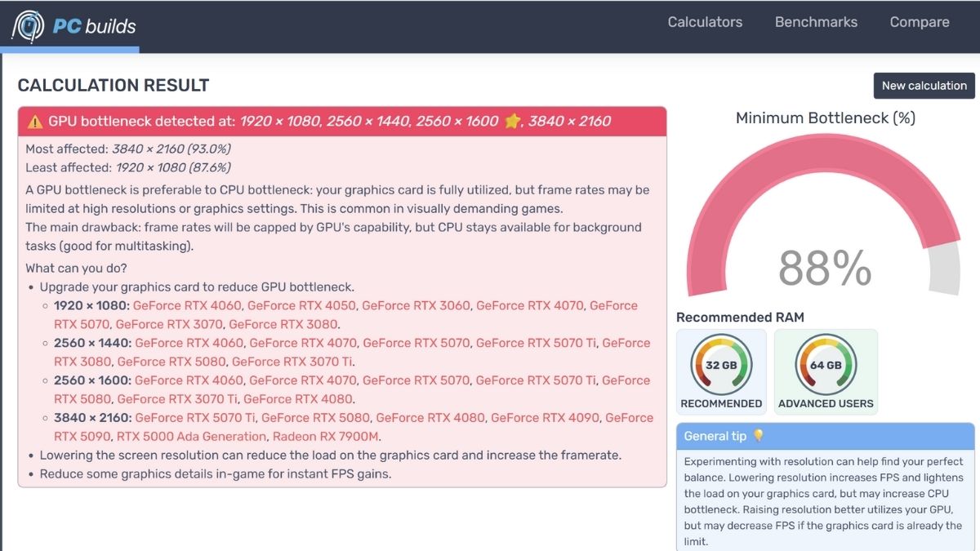Click the New calculation button
This screenshot has height=551, width=980.
pyautogui.click(x=924, y=86)
